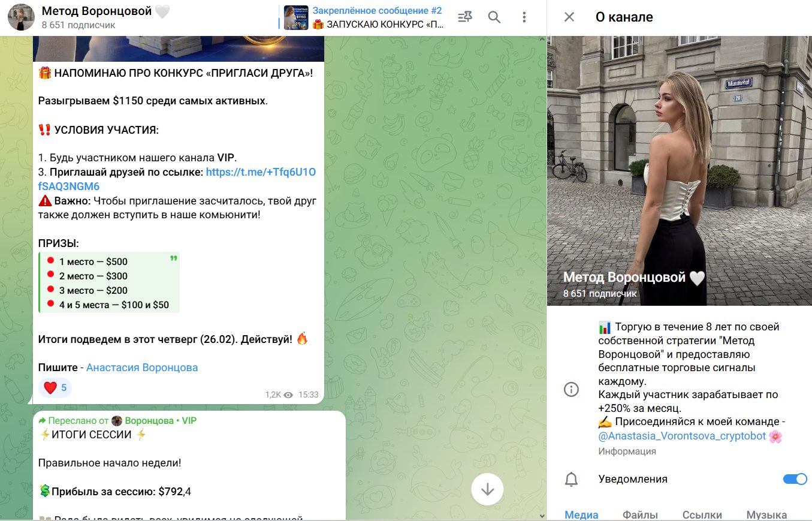Close the channel info panel
This screenshot has width=812, height=521.
tap(569, 17)
